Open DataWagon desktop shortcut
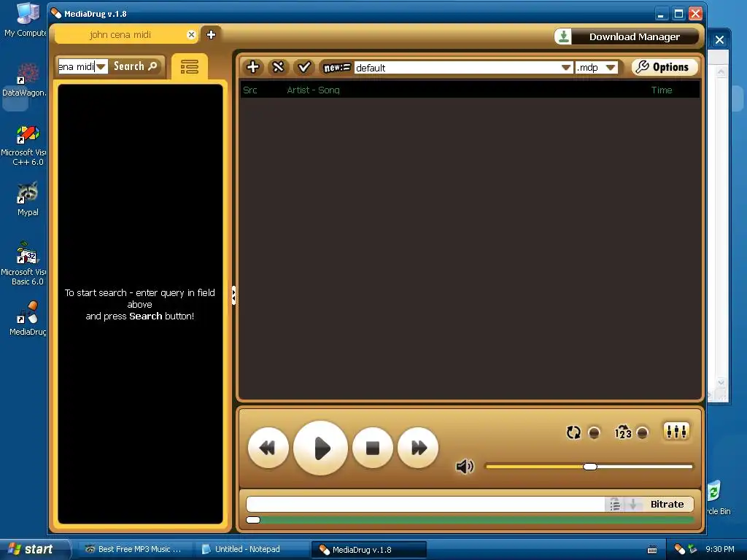This screenshot has height=560, width=747. point(25,80)
